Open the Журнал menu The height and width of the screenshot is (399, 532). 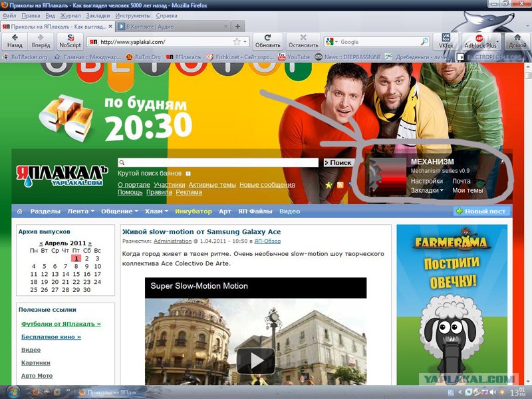tap(70, 15)
